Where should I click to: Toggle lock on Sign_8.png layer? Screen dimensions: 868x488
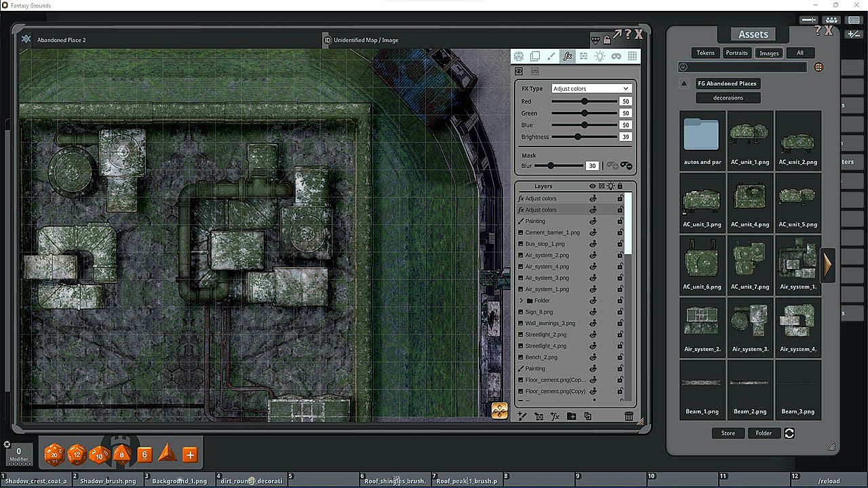[x=620, y=312]
